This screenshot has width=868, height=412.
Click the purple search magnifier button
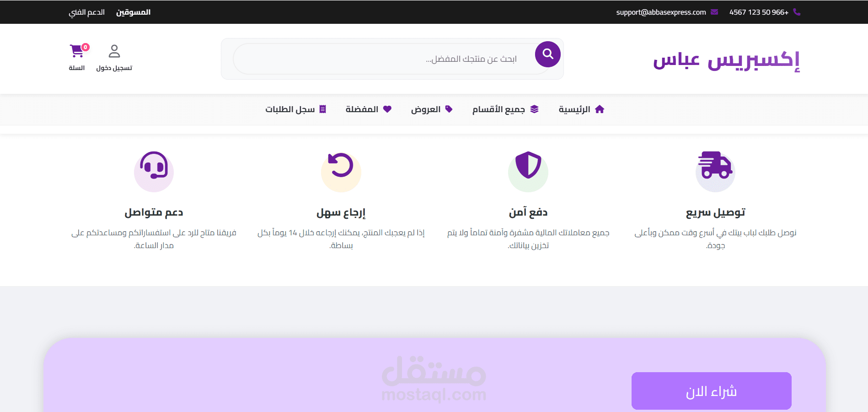[548, 54]
